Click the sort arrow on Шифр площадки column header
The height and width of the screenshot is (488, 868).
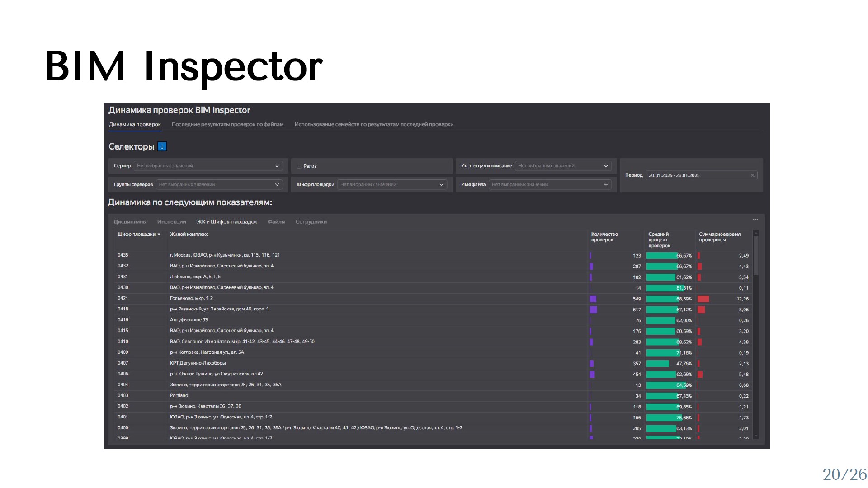coord(159,235)
